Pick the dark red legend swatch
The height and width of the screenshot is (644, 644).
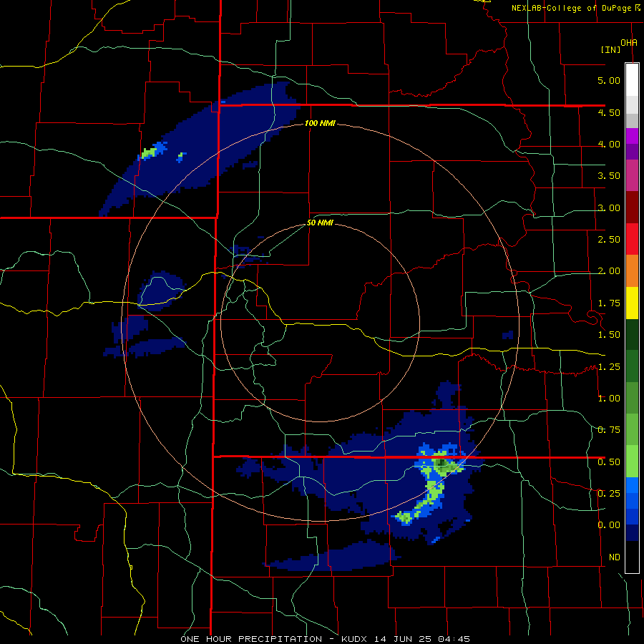(x=632, y=208)
